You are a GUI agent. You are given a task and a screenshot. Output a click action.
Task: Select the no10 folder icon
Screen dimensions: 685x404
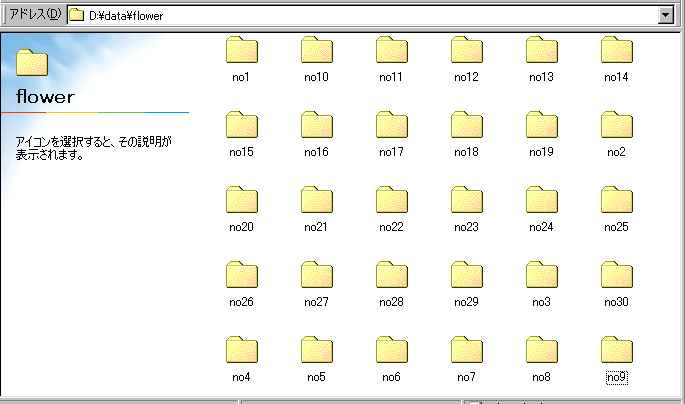pos(317,50)
